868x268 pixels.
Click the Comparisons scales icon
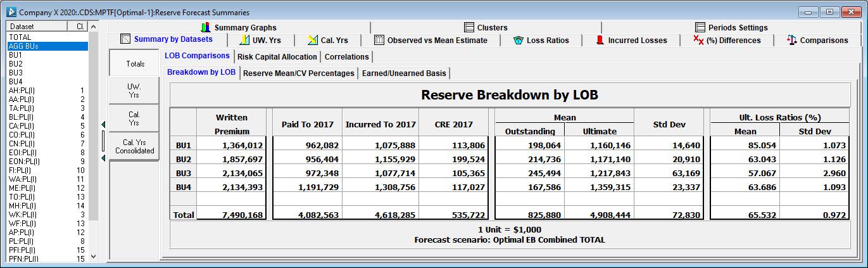pos(791,40)
